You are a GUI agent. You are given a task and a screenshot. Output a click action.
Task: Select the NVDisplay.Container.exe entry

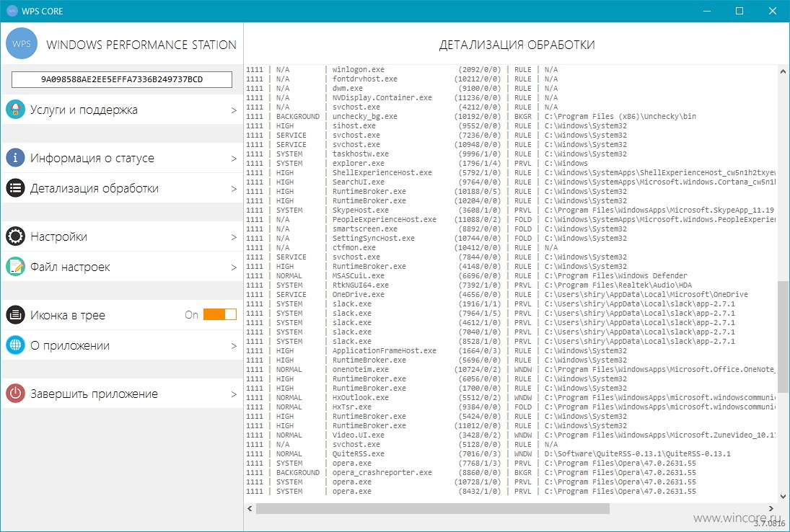point(511,97)
